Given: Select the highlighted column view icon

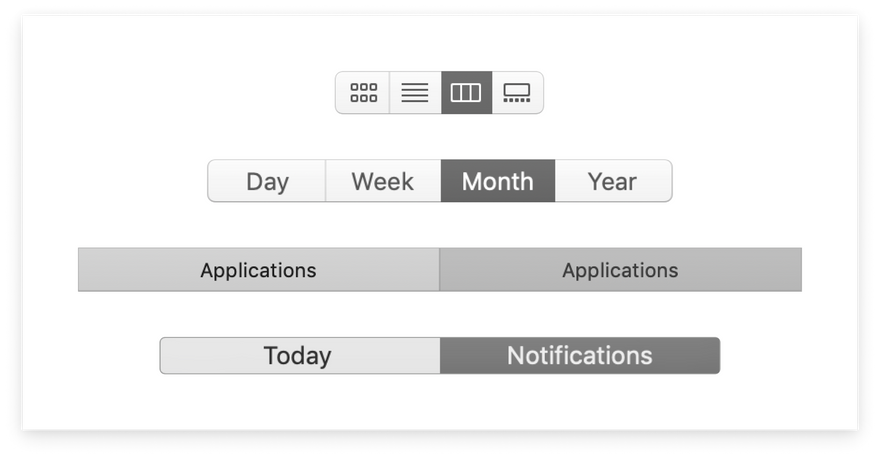Looking at the screenshot, I should 466,93.
